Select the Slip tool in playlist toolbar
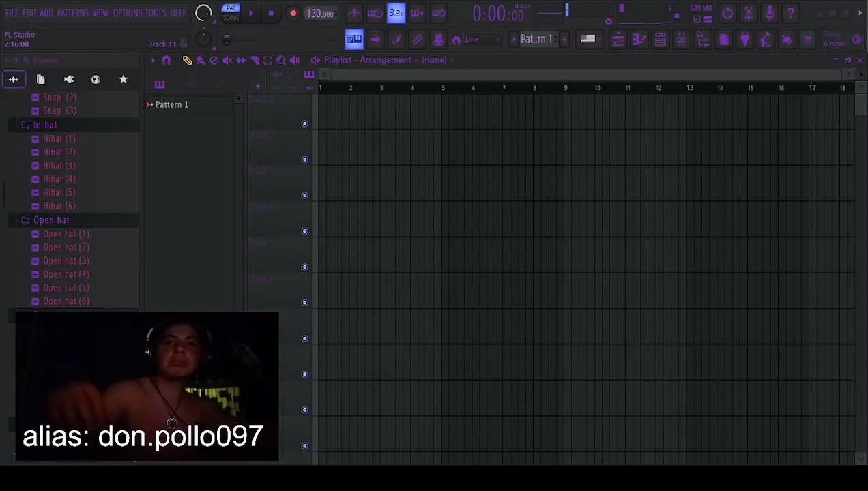 click(x=241, y=60)
